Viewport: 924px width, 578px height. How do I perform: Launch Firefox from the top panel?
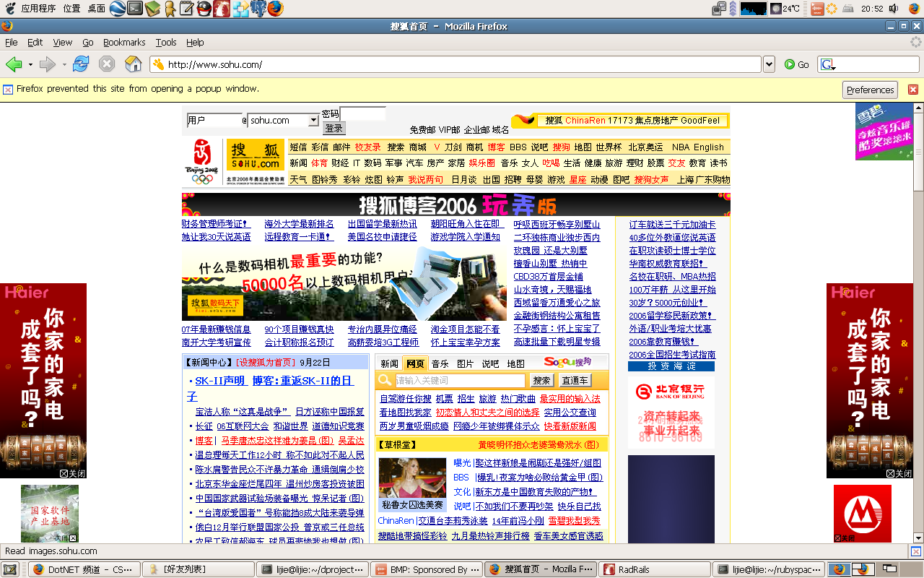[275, 9]
